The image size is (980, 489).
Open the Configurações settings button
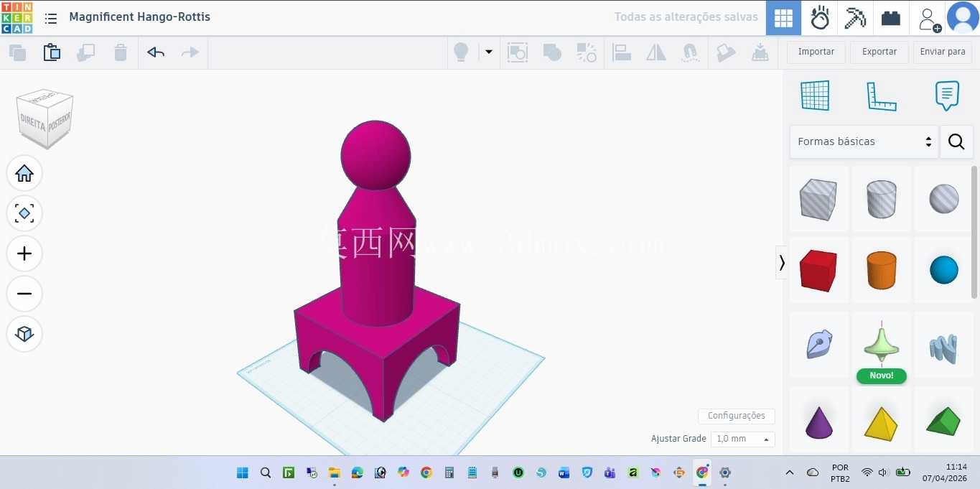[736, 416]
